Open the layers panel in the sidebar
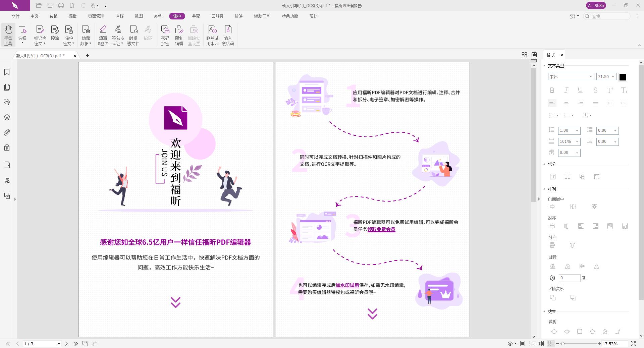Screen dimensions: 644x348 [7, 117]
